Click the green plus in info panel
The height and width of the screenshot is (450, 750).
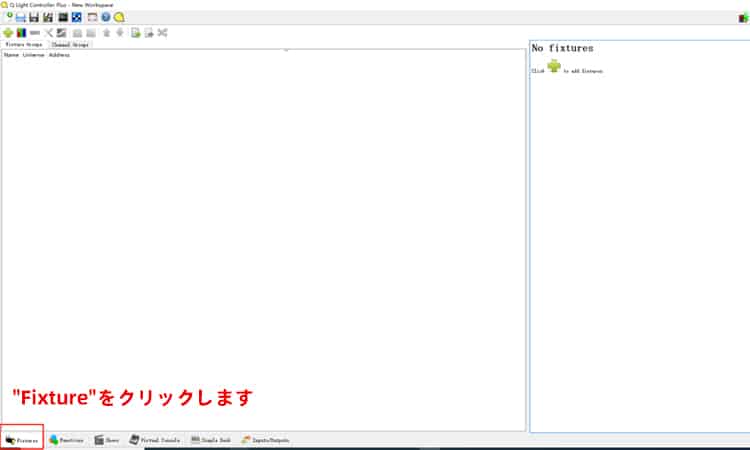tap(554, 66)
